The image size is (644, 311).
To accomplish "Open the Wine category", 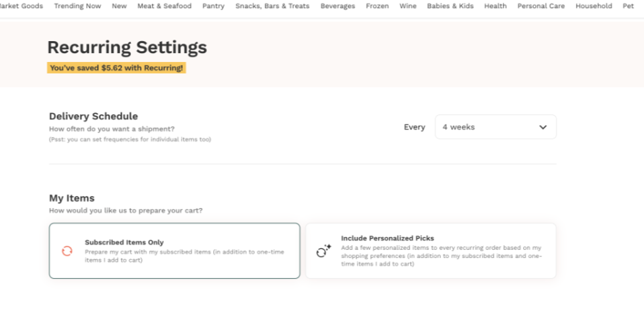I will (407, 6).
